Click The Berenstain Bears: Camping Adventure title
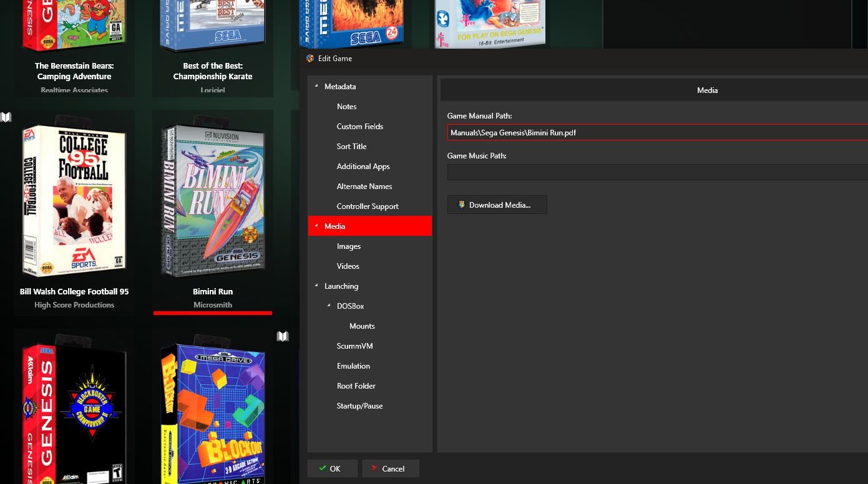 pos(74,71)
